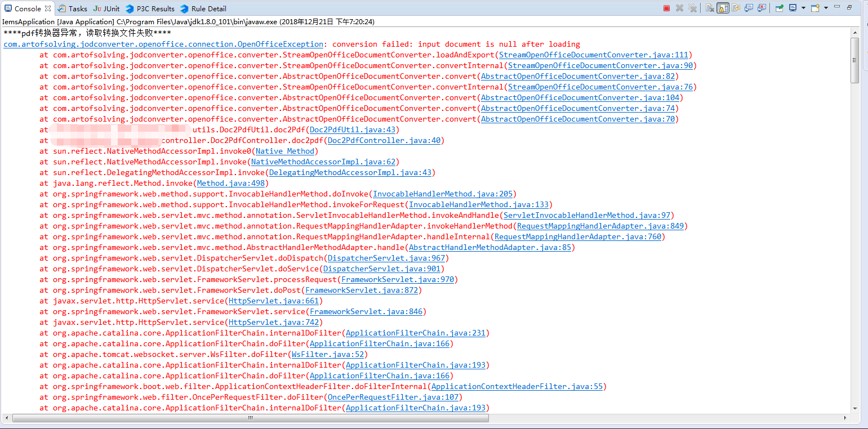868x429 pixels.
Task: Click the Tasks tab icon
Action: [61, 8]
